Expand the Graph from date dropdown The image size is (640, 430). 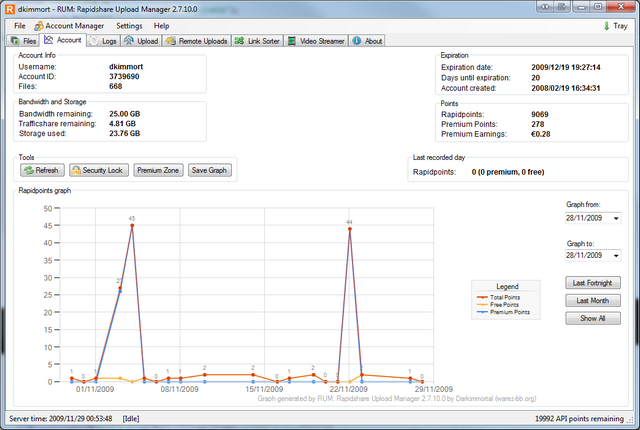point(616,218)
